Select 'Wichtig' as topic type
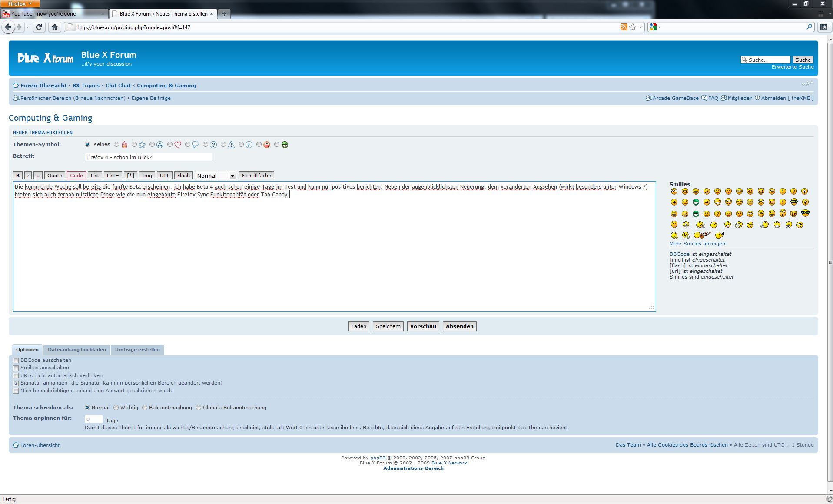 point(116,408)
